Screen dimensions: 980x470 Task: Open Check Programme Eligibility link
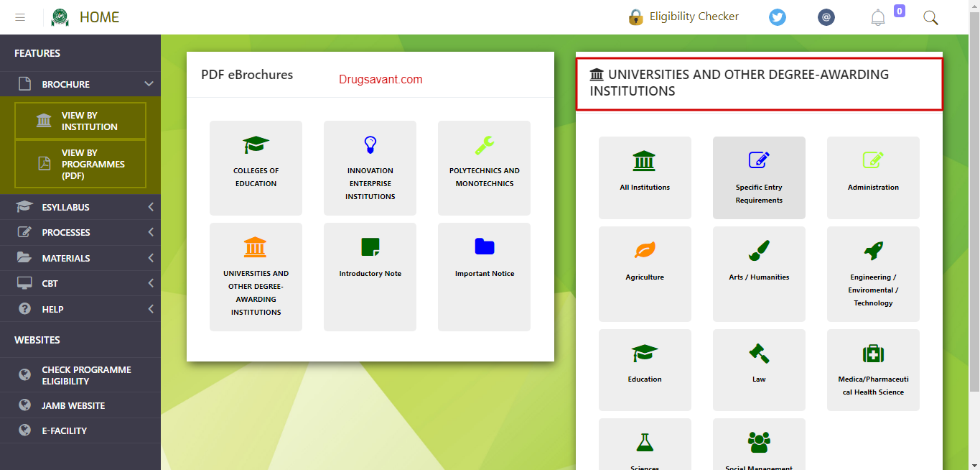click(x=86, y=375)
